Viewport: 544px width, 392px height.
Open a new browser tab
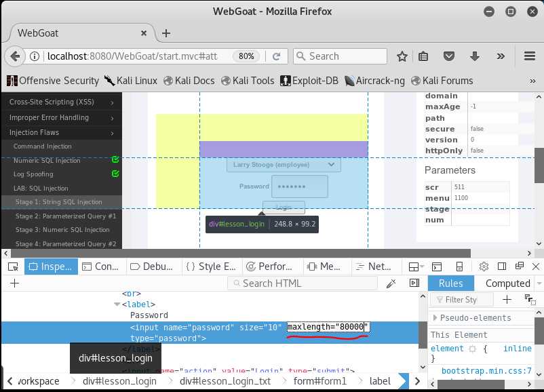pos(166,33)
